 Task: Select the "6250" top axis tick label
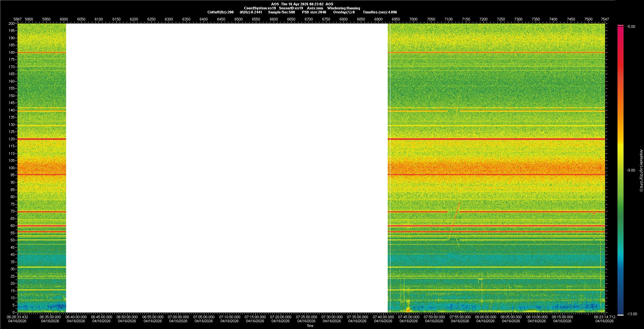(151, 19)
